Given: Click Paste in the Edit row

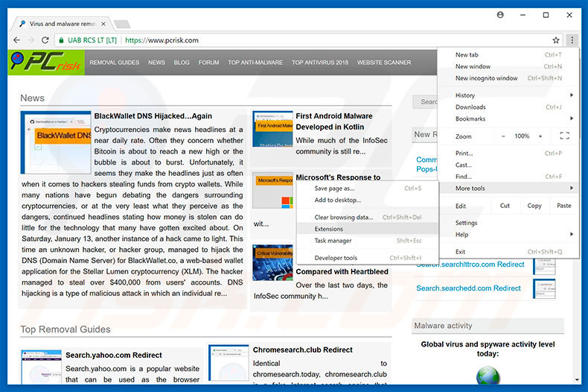Looking at the screenshot, I should click(564, 206).
